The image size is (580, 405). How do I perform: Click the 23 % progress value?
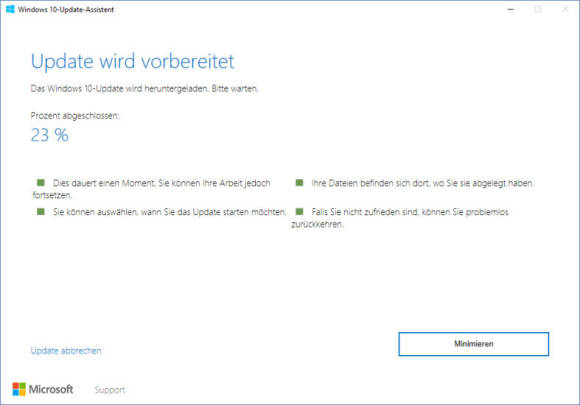tap(50, 135)
